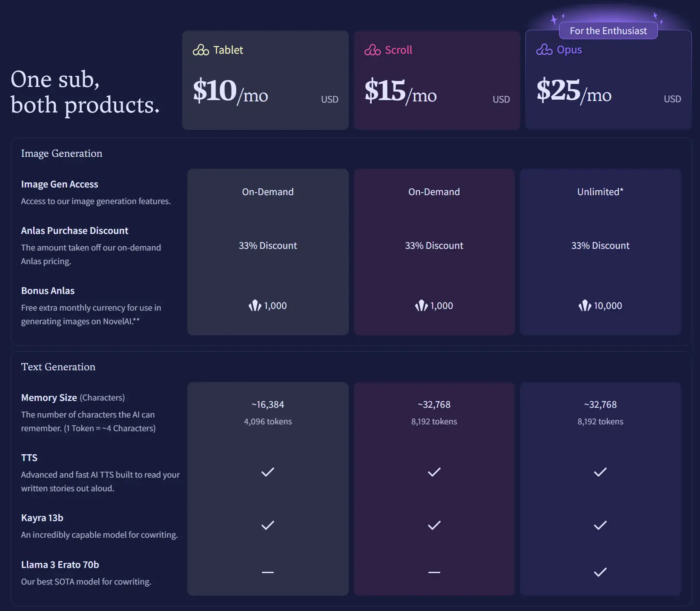Click Unlimited* in the Opus column
Image resolution: width=700 pixels, height=611 pixels.
(x=600, y=192)
